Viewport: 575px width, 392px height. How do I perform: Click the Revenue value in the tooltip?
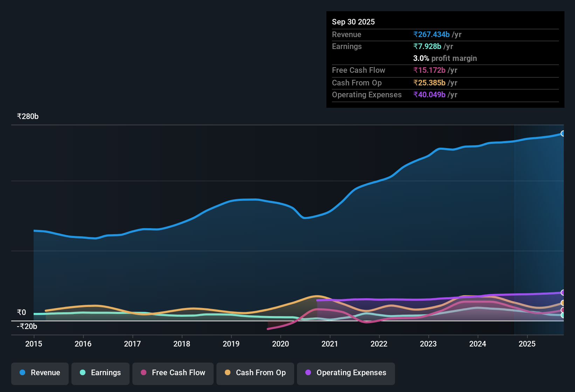[x=431, y=34]
